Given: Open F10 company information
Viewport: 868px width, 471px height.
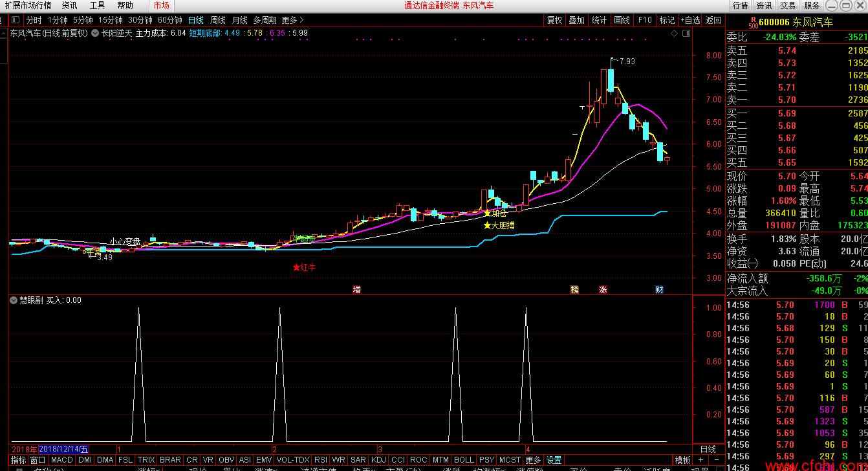Looking at the screenshot, I should click(645, 20).
